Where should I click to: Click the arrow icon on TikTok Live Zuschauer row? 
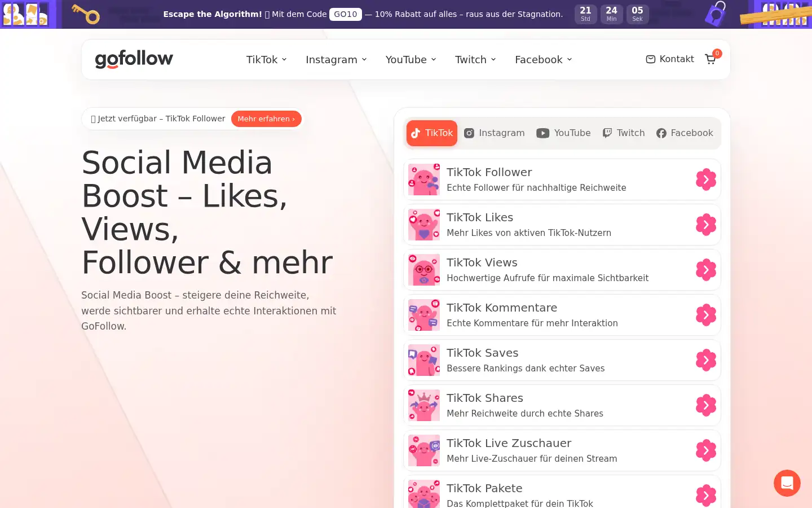[x=706, y=450]
